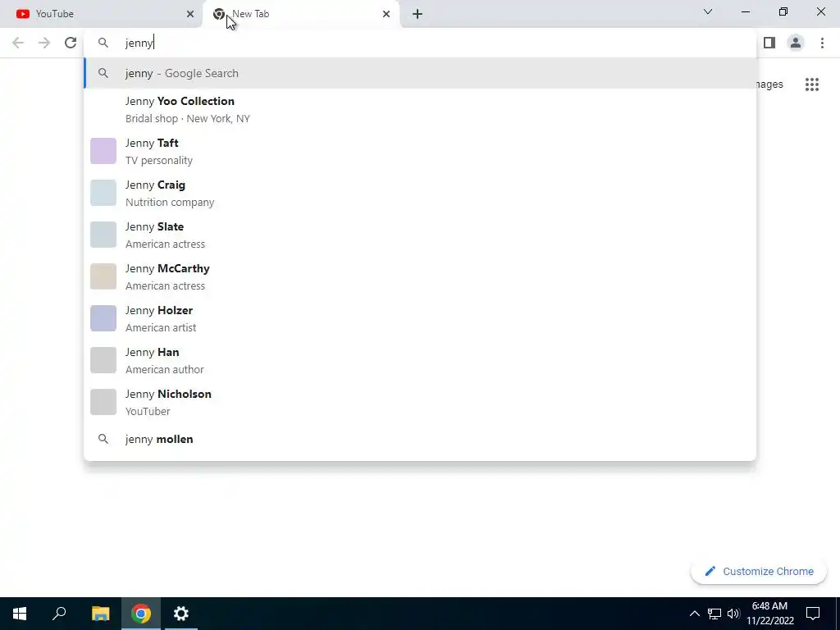Pick the Jenny McCarthy suggestion
The height and width of the screenshot is (630, 840).
[420, 276]
